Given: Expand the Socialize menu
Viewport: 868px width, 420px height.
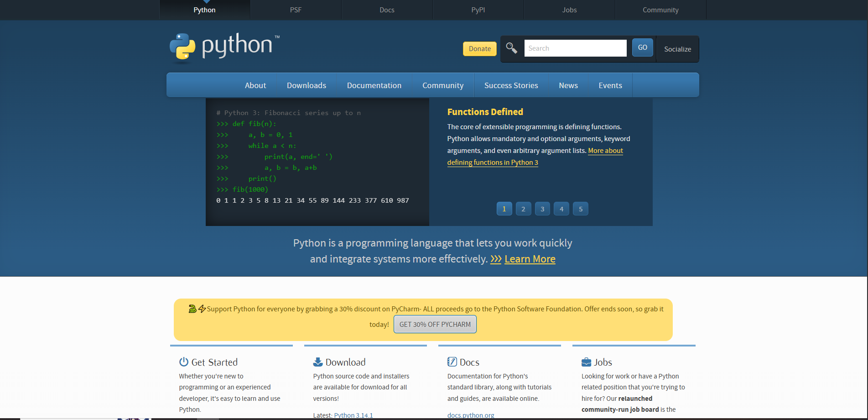Looking at the screenshot, I should [x=677, y=49].
